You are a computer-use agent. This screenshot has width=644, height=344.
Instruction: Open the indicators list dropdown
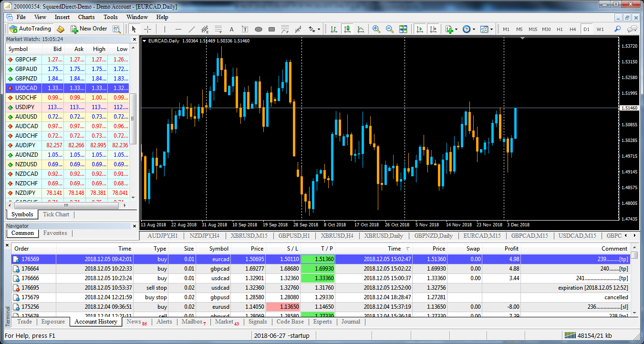451,29
